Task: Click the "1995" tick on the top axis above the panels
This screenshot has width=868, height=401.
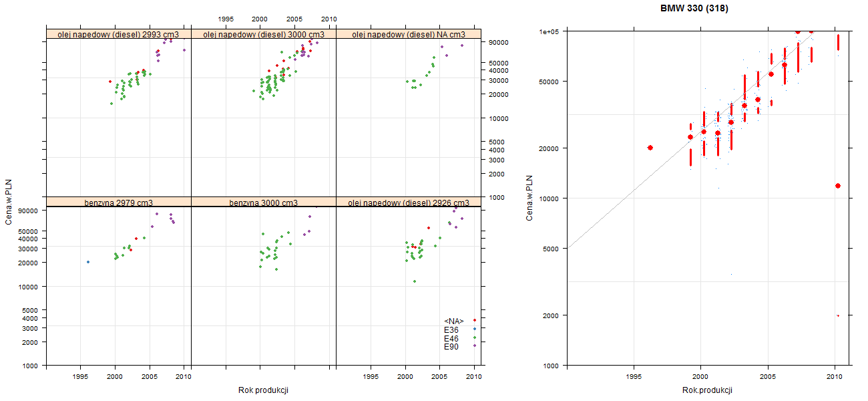Action: coord(226,19)
